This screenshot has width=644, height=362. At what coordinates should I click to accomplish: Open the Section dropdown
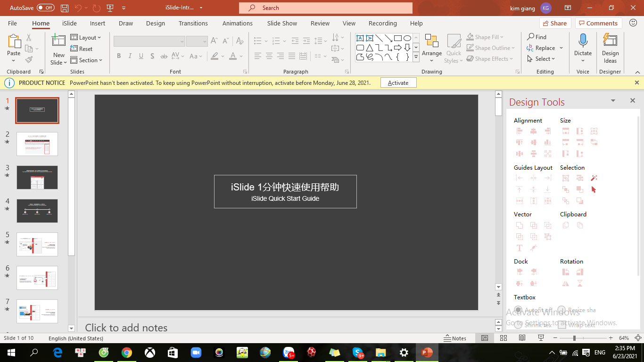click(86, 60)
